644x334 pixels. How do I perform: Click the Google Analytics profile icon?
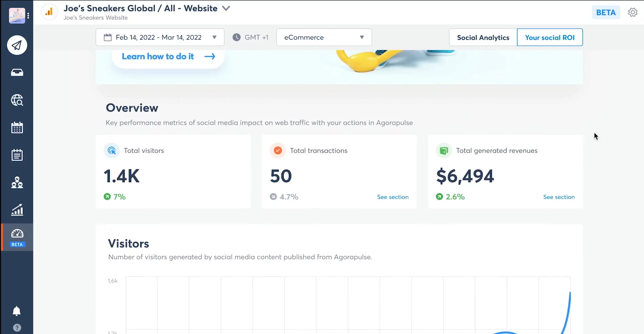tap(49, 12)
